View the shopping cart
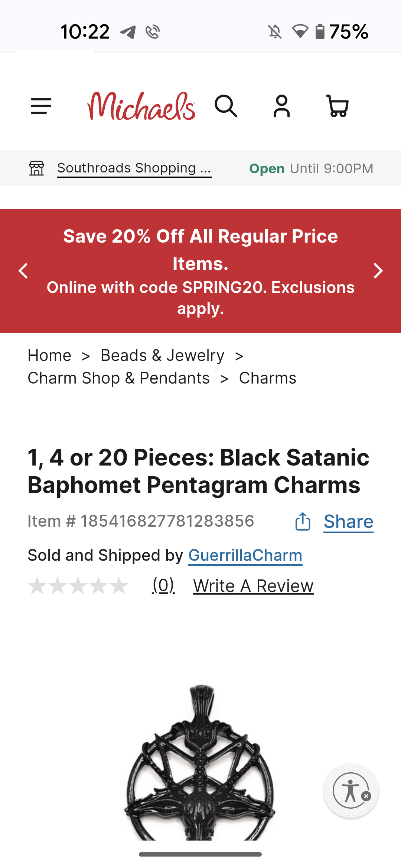This screenshot has width=401, height=868. pos(337,106)
